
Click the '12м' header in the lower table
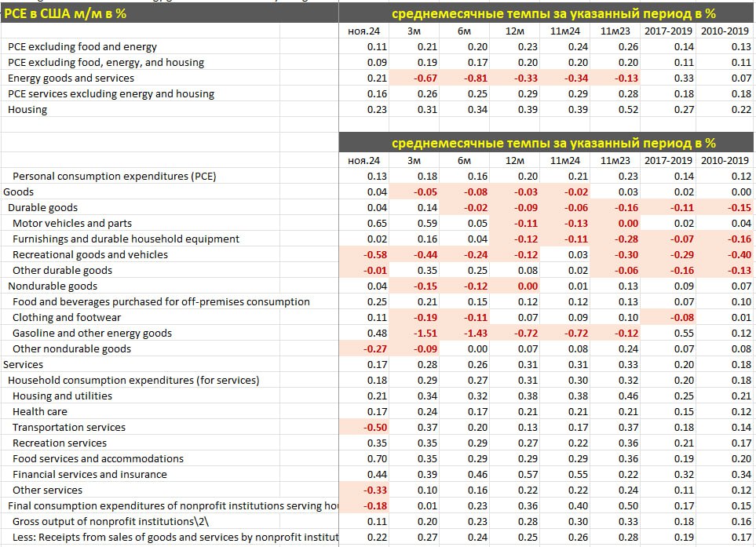[x=514, y=160]
